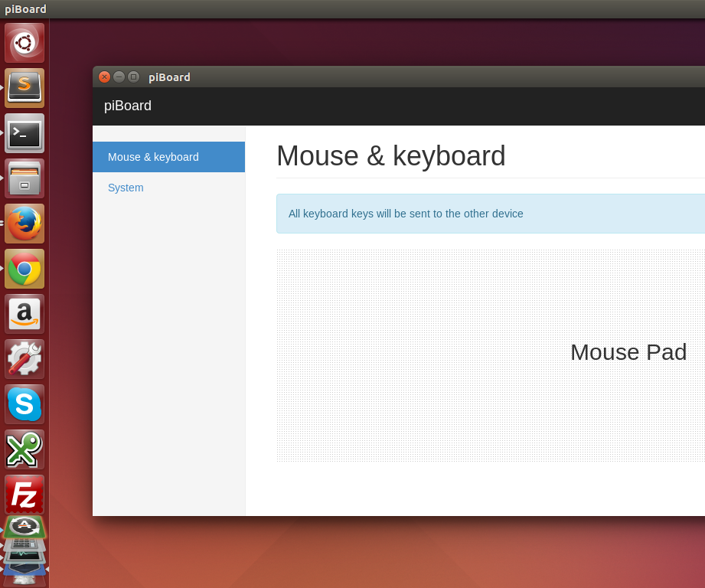
Task: Open Sublime Text from the launcher
Action: [x=24, y=88]
